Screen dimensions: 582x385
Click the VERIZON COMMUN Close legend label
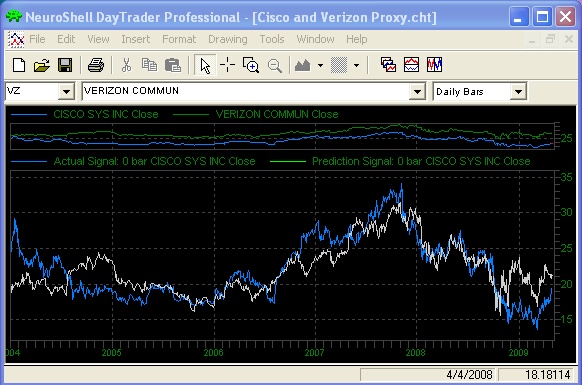click(277, 114)
